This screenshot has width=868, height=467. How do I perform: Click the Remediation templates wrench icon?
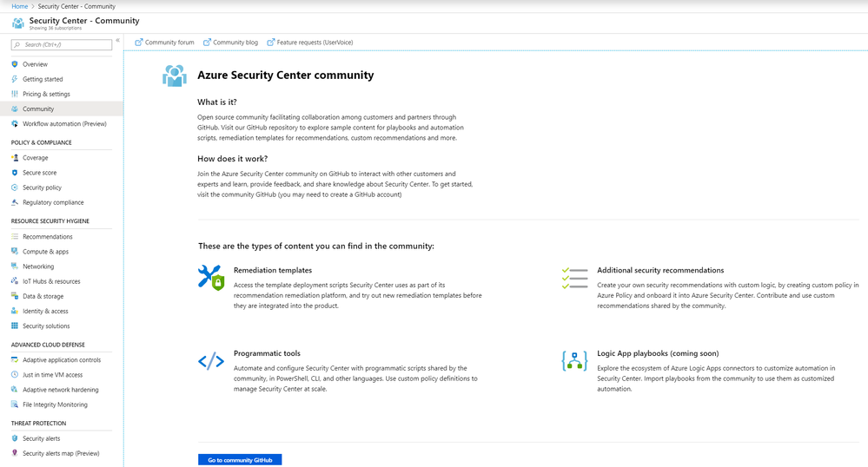tap(211, 278)
